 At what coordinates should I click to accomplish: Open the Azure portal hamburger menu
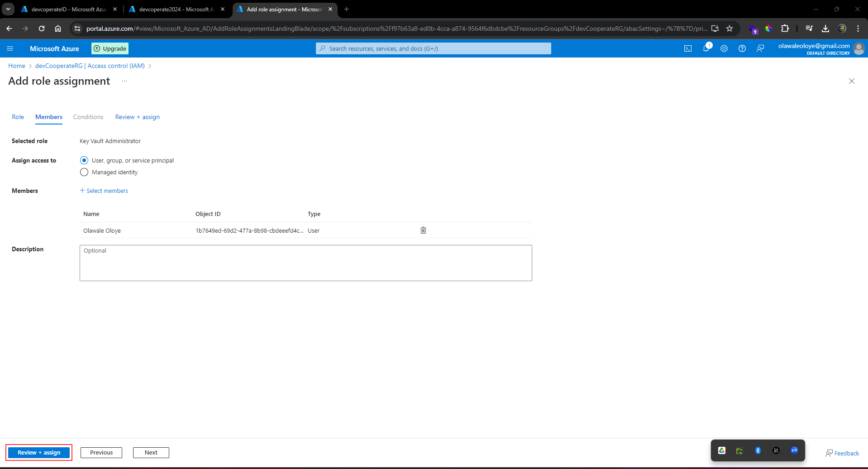(10, 48)
